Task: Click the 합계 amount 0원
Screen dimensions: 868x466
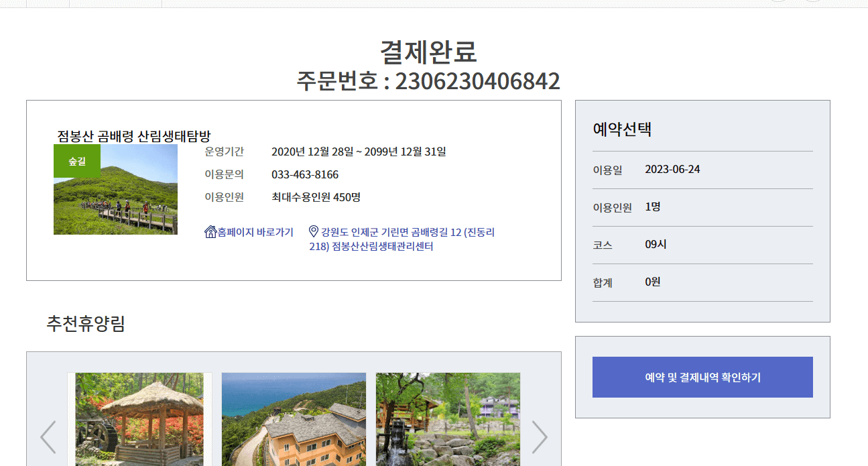Action: click(651, 282)
